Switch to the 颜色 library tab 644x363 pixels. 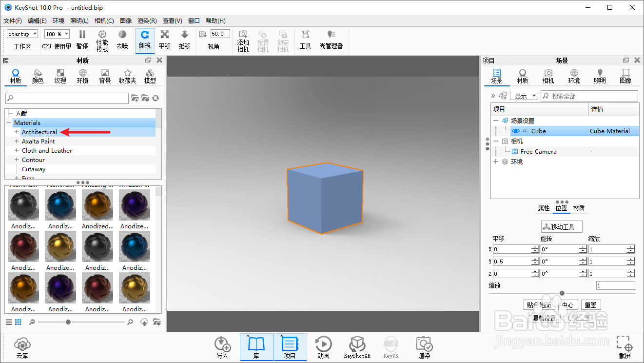38,76
